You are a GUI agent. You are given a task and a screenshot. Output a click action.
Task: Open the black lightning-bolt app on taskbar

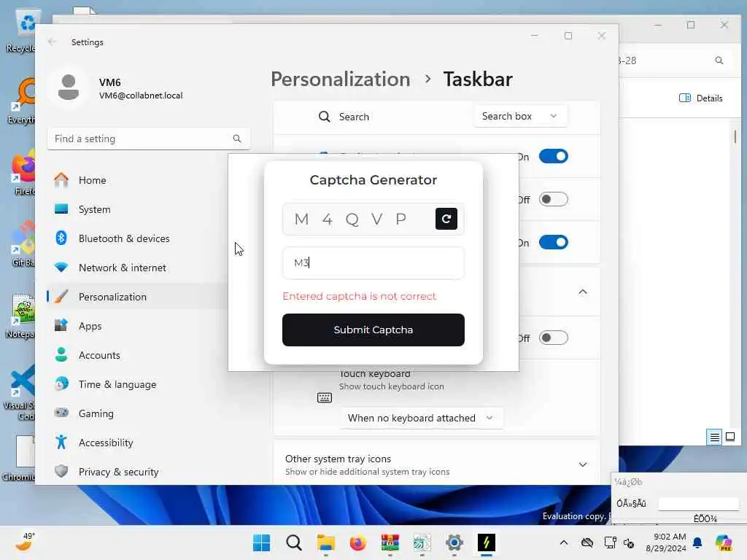tap(487, 542)
